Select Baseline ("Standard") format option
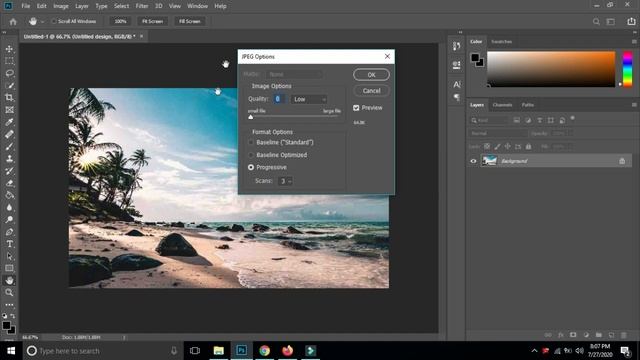Viewport: 640px width, 360px height. (251, 142)
